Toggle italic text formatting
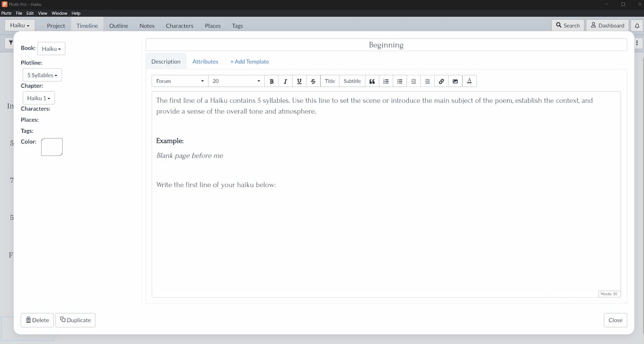644x344 pixels. (285, 81)
